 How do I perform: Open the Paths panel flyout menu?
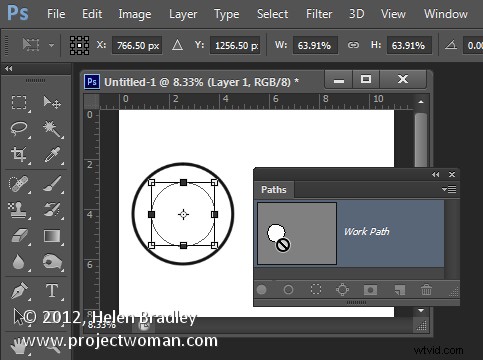click(x=449, y=189)
